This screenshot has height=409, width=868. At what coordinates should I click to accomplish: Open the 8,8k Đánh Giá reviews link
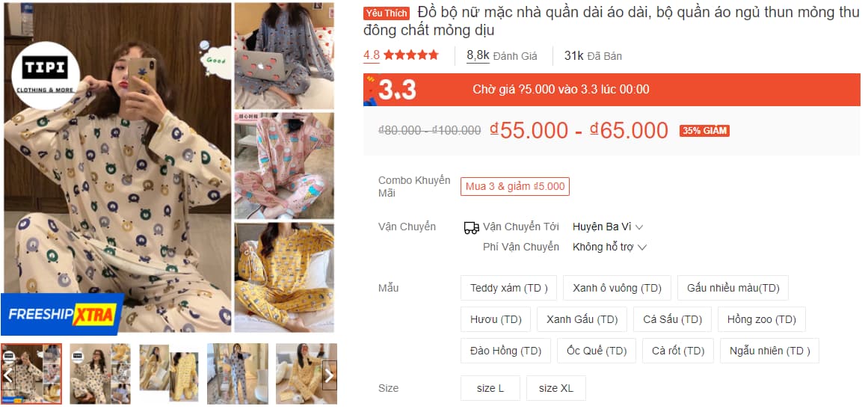tap(502, 55)
